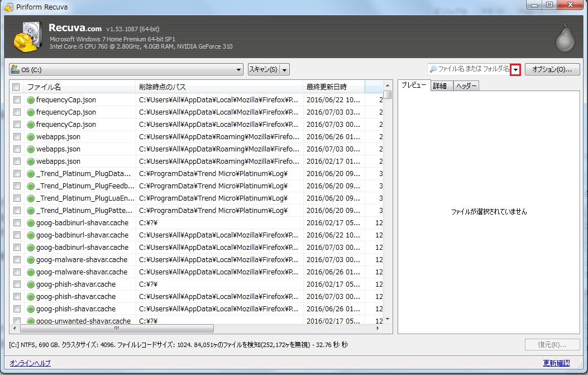Click green status icon of goog-badbinurl-shavar.cache 2016/06/22
Screen dimensions: 588x375
31,235
